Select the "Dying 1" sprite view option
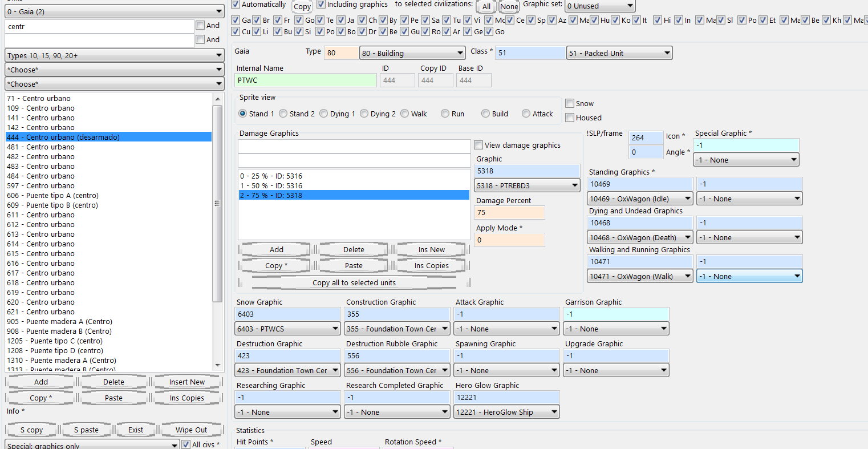The height and width of the screenshot is (449, 868). pos(324,114)
